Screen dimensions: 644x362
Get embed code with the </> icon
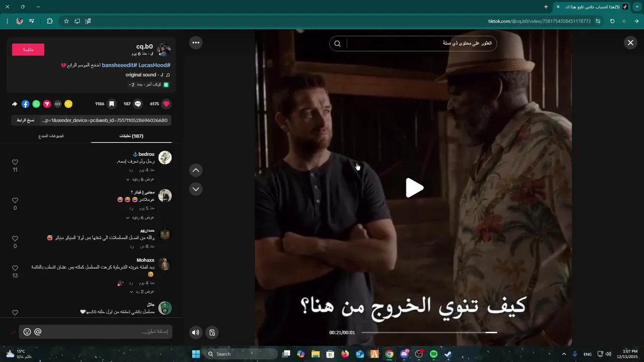58,104
